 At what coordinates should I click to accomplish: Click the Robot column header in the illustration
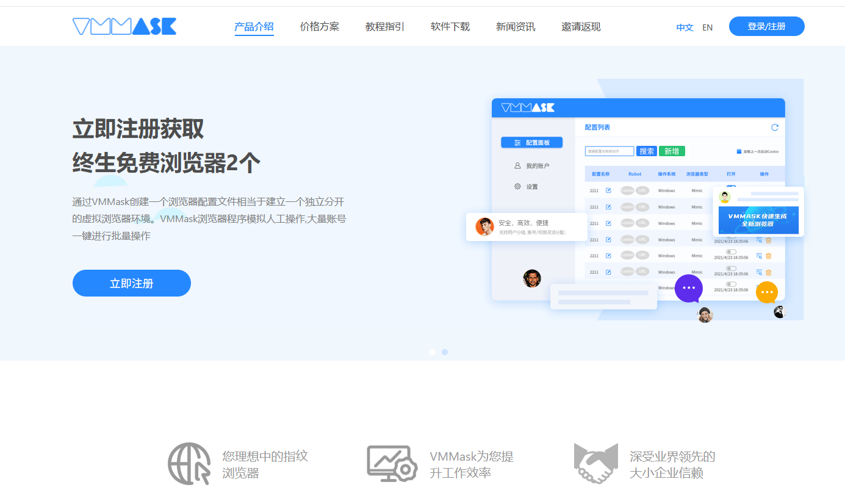coord(635,174)
